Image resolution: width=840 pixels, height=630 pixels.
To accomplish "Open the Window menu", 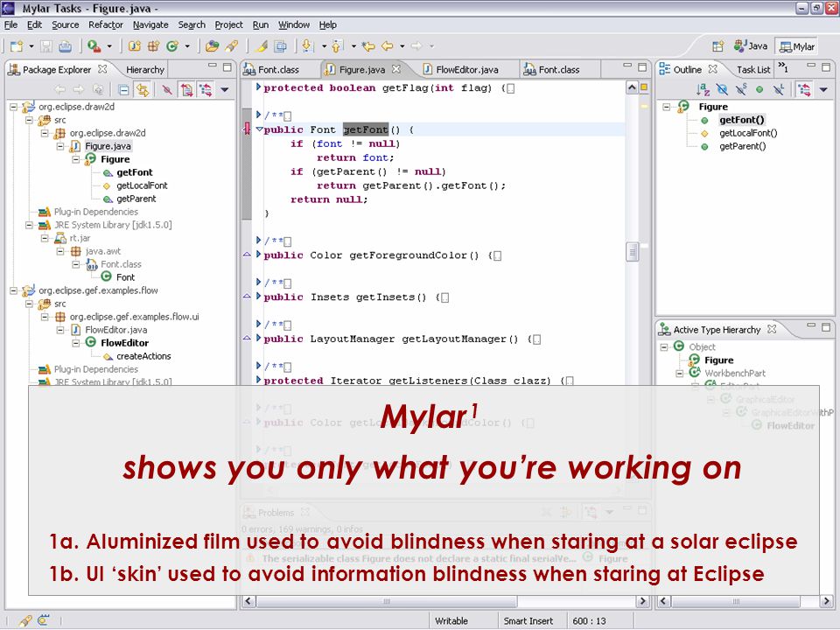I will (294, 24).
